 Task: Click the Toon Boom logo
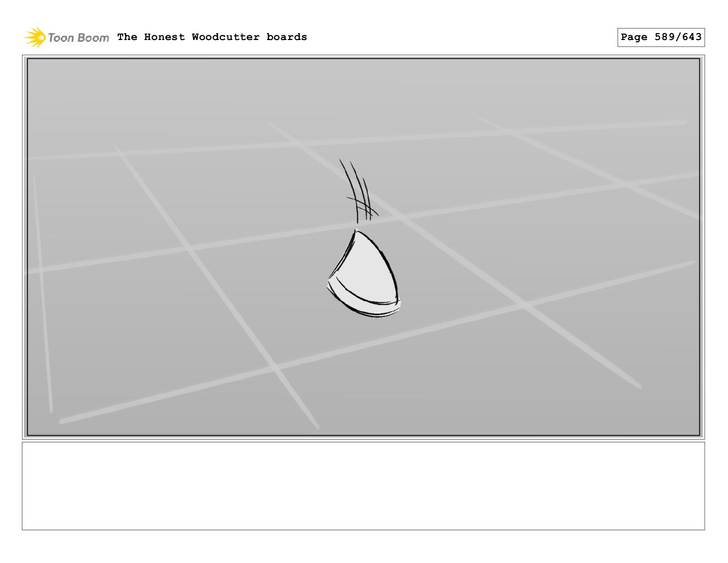point(67,37)
